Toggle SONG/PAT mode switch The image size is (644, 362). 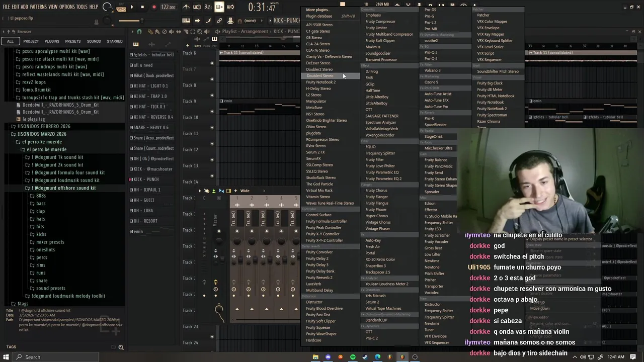click(x=121, y=7)
